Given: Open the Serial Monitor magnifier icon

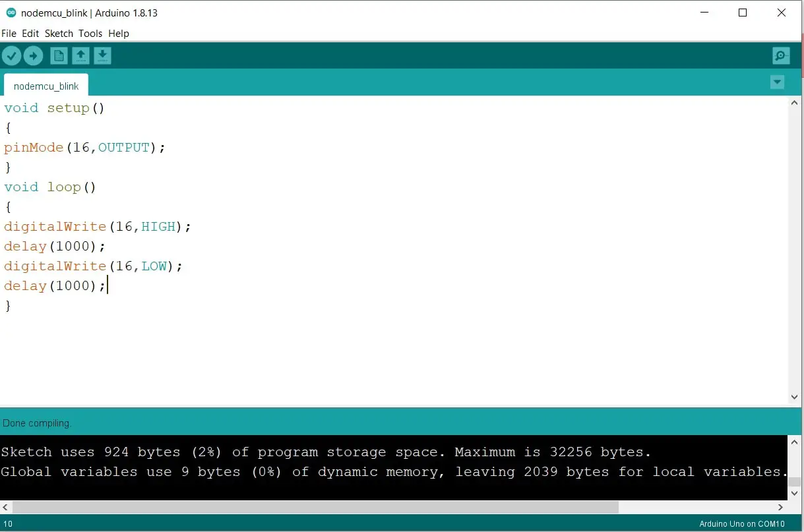Looking at the screenshot, I should pyautogui.click(x=781, y=56).
